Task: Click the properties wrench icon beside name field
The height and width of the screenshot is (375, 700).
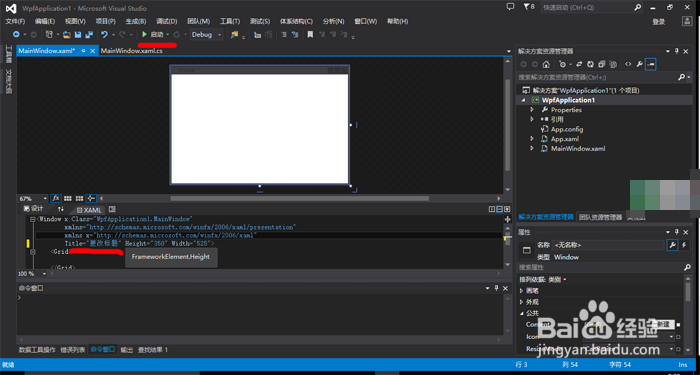Action: 671,245
